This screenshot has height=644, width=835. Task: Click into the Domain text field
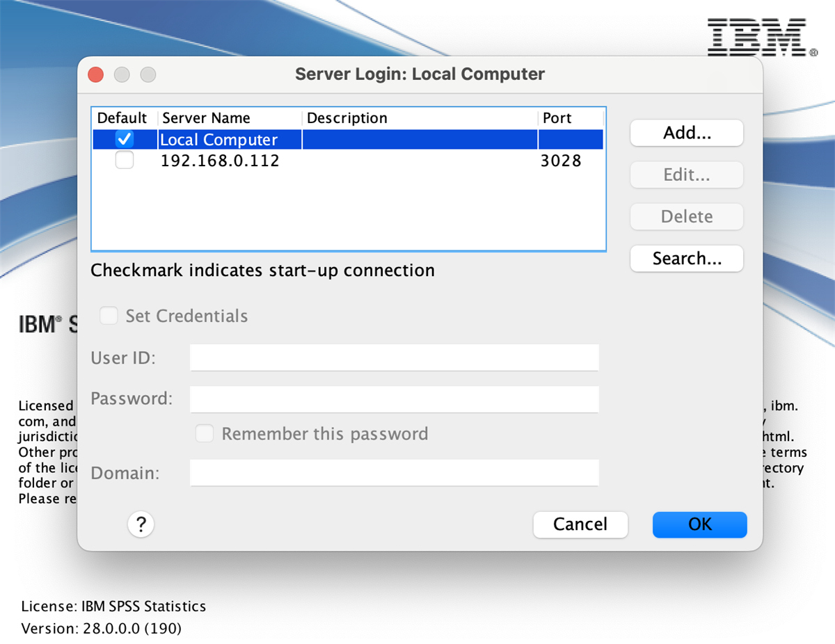(x=394, y=473)
